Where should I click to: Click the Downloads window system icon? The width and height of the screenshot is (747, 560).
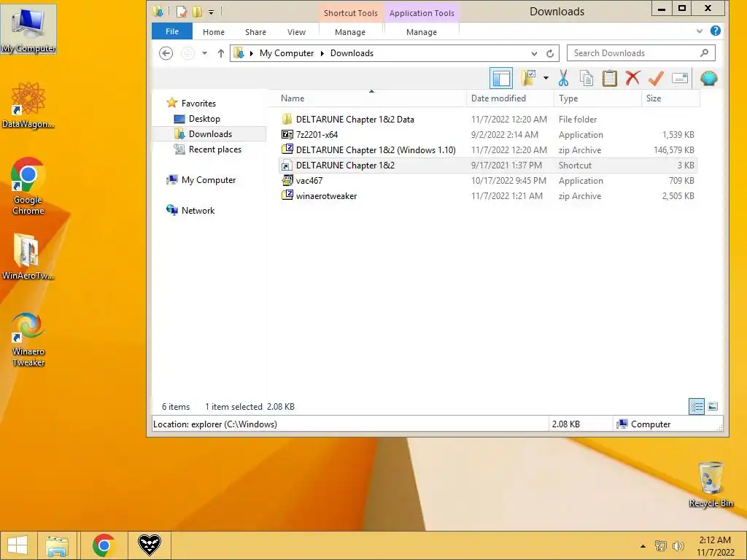pos(158,12)
